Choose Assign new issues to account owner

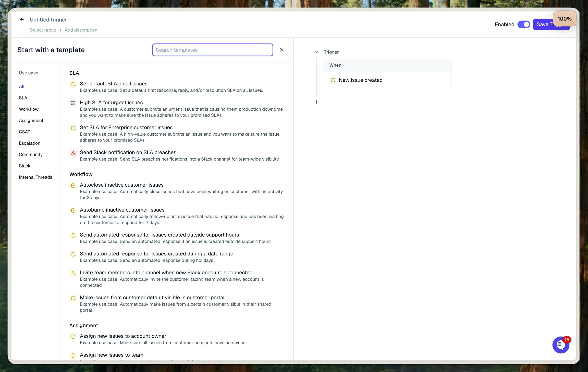point(123,336)
